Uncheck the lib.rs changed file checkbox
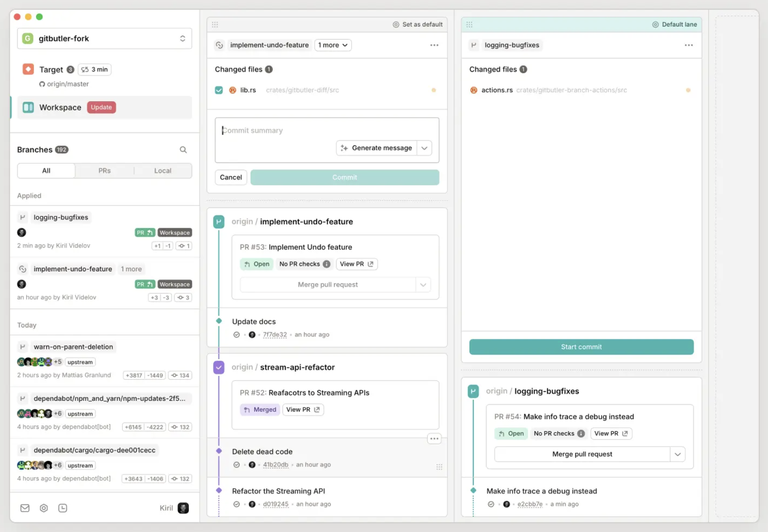768x532 pixels. (219, 90)
